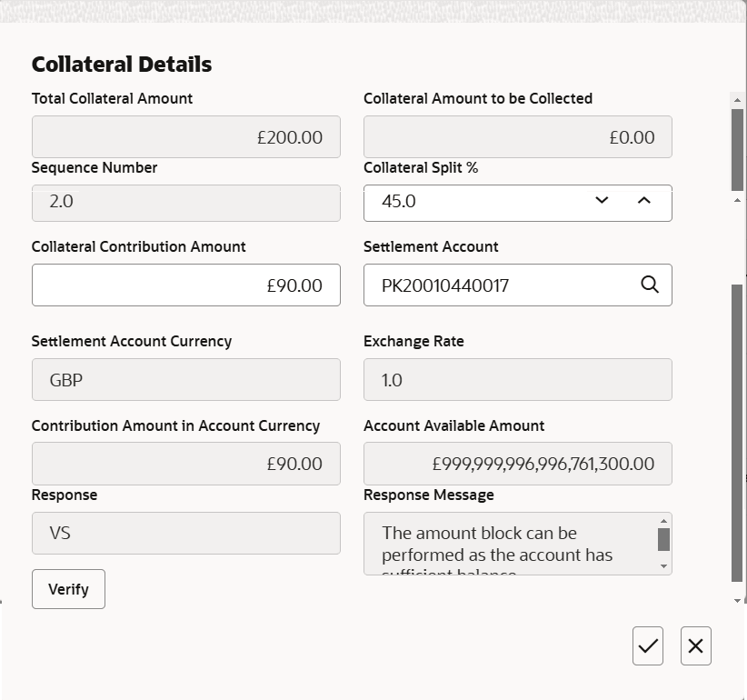Submit the Collateral Details form

coord(647,645)
